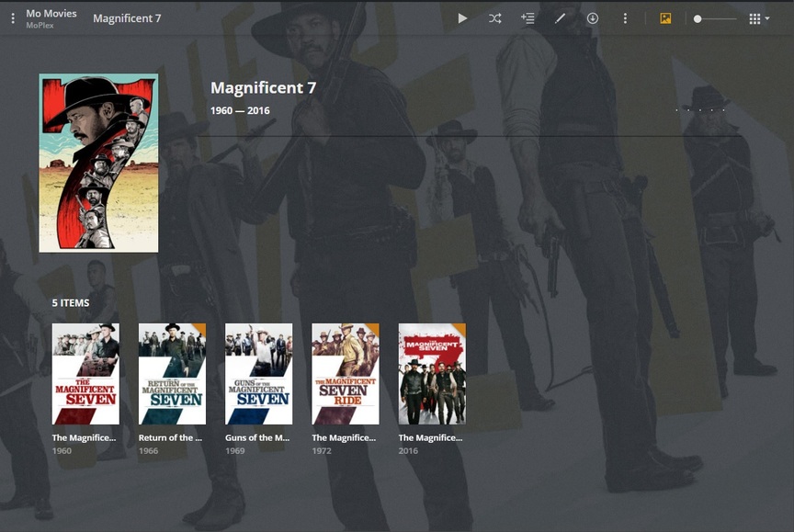Viewport: 794px width, 532px height.
Task: Open the sidebar menu dots beside Mo Movies
Action: click(x=13, y=18)
